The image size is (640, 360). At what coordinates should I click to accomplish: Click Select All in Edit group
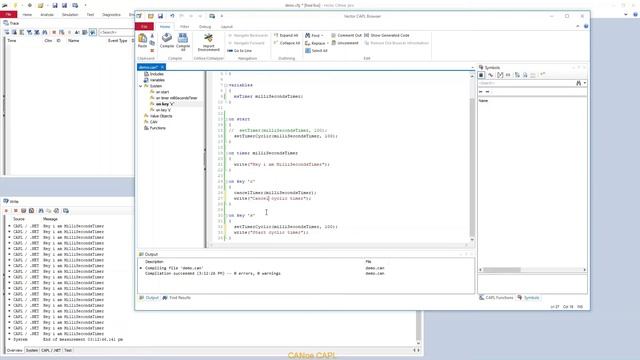coord(316,51)
